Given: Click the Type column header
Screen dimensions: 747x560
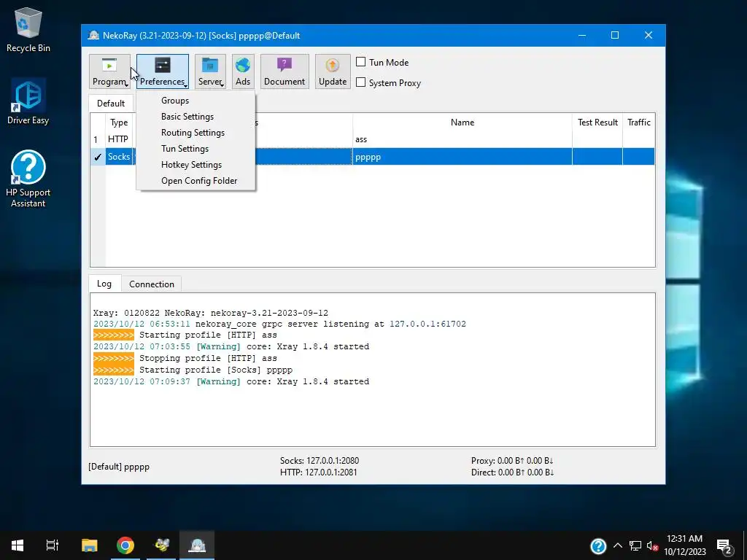Looking at the screenshot, I should tap(119, 122).
